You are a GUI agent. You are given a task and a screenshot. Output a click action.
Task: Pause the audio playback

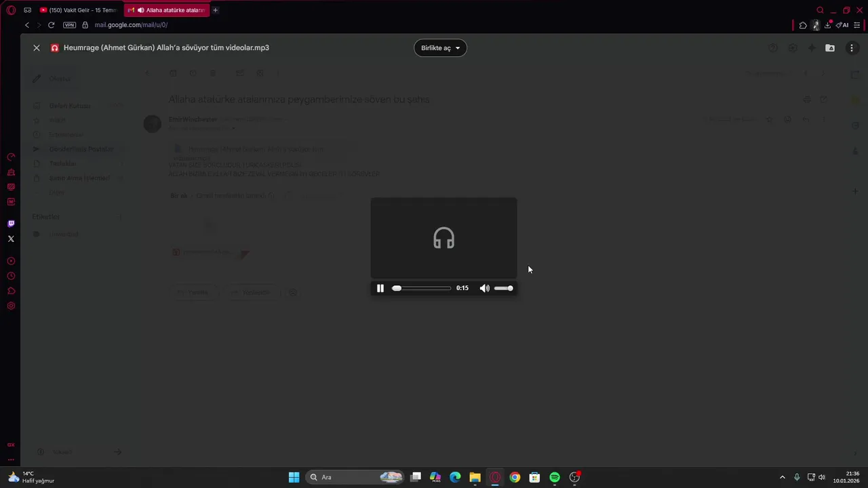point(380,288)
